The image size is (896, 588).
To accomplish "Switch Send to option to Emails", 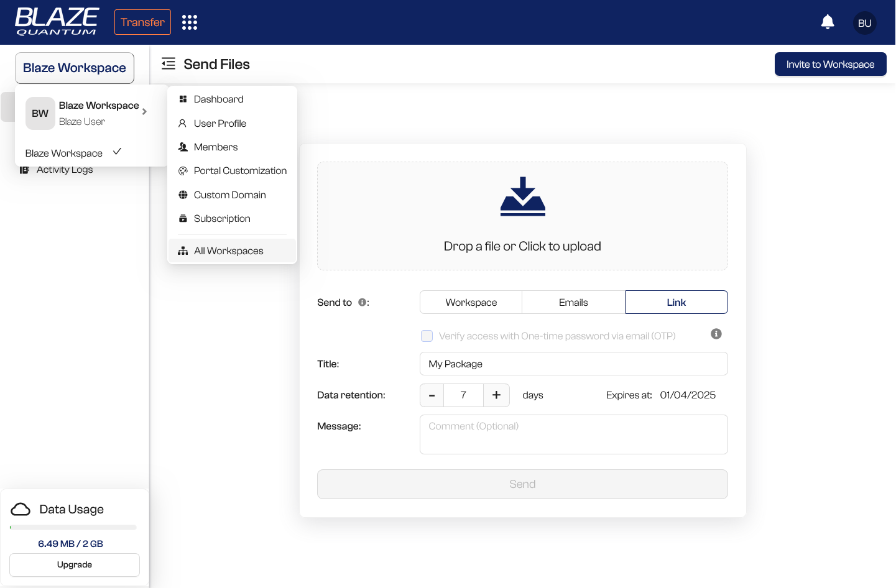I will coord(573,302).
